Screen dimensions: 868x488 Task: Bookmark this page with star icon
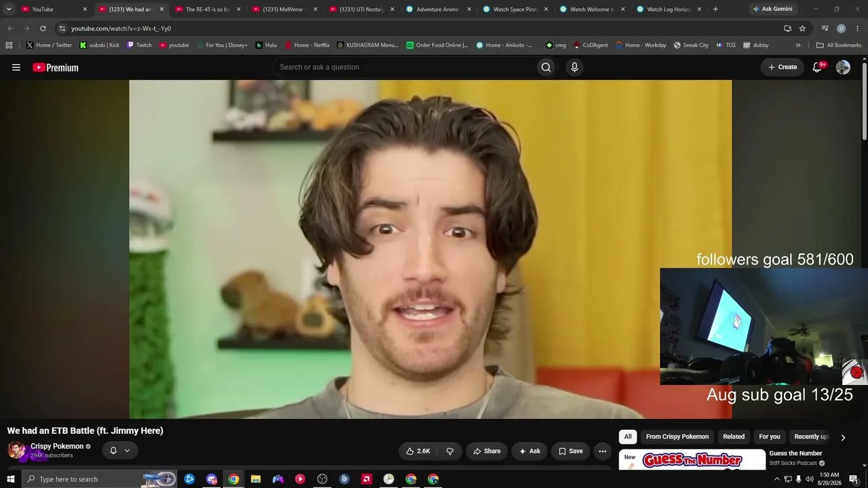click(802, 28)
